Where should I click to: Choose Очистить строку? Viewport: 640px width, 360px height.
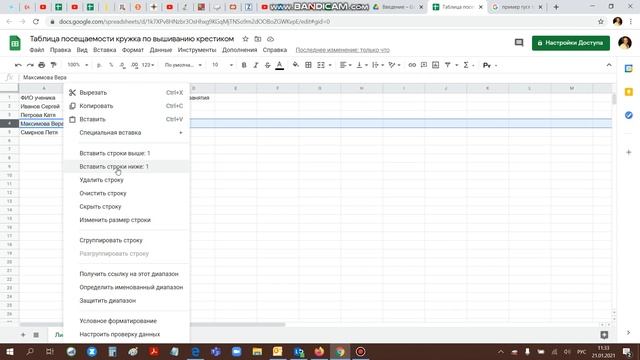click(x=126, y=193)
